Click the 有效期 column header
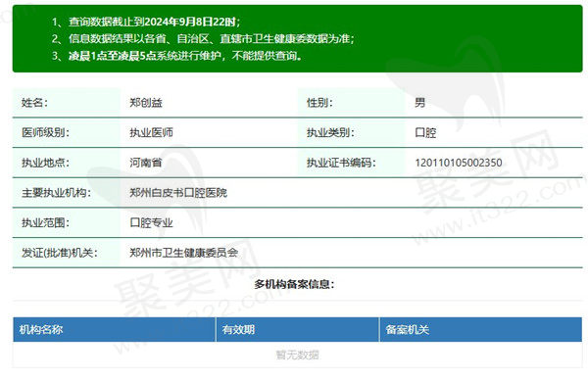 point(238,330)
